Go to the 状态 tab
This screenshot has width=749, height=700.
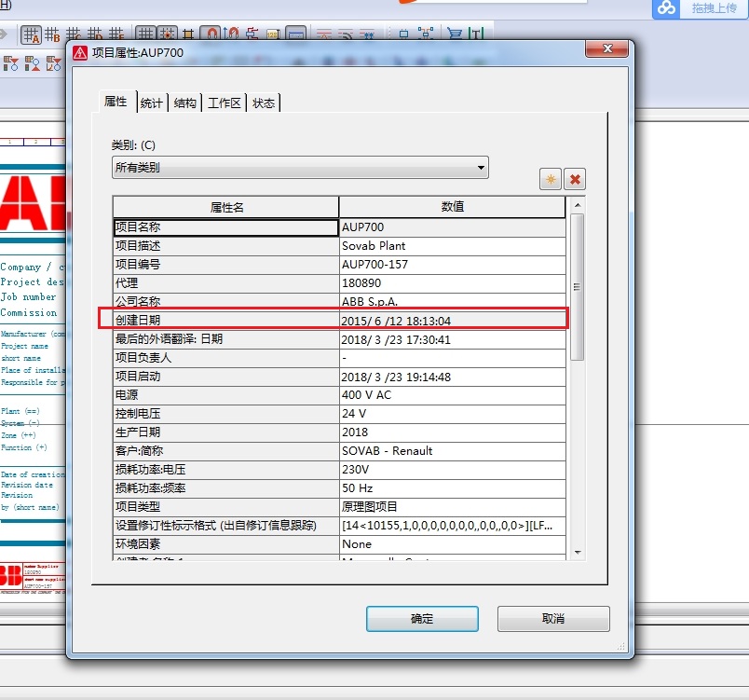pyautogui.click(x=264, y=103)
